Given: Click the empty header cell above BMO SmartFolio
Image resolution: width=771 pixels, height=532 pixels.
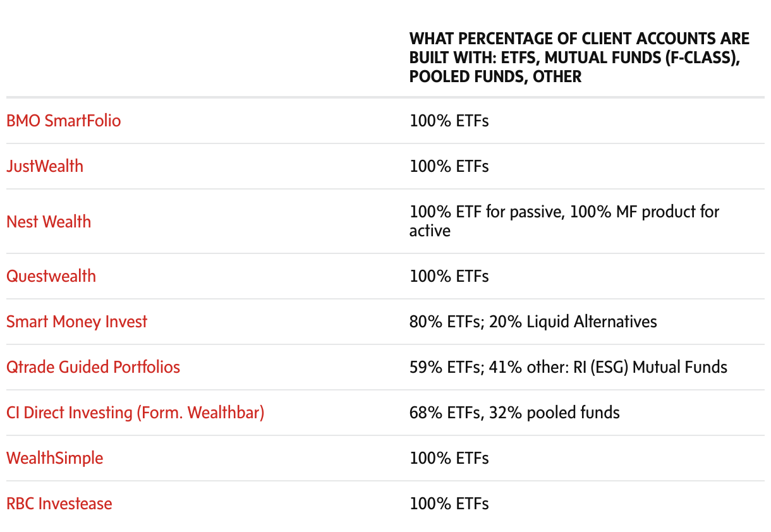Looking at the screenshot, I should pyautogui.click(x=202, y=57).
